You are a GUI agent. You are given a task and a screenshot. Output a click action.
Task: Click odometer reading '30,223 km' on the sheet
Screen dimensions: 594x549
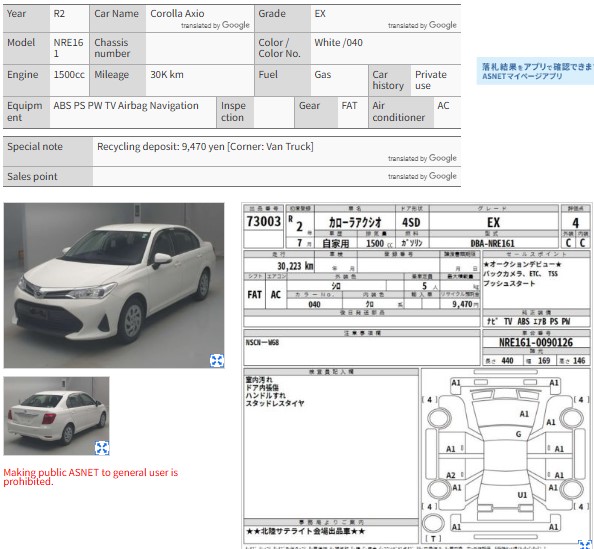295,266
